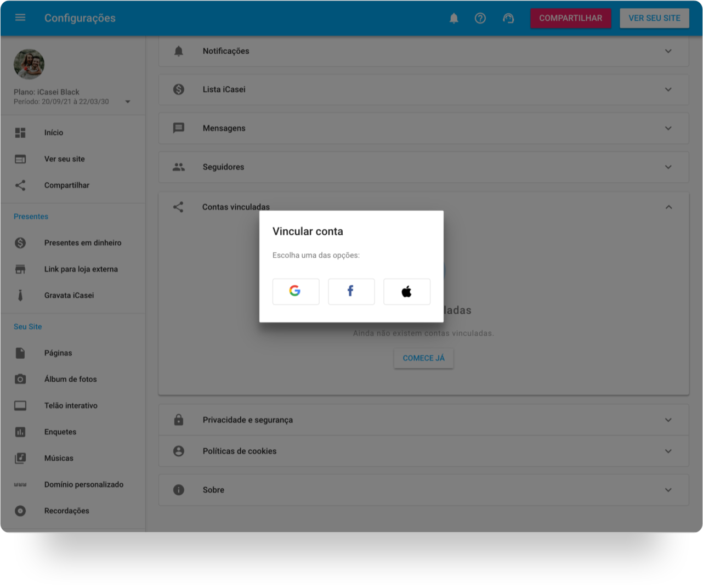
Task: Click the Políticas de cookies label
Action: tap(240, 451)
